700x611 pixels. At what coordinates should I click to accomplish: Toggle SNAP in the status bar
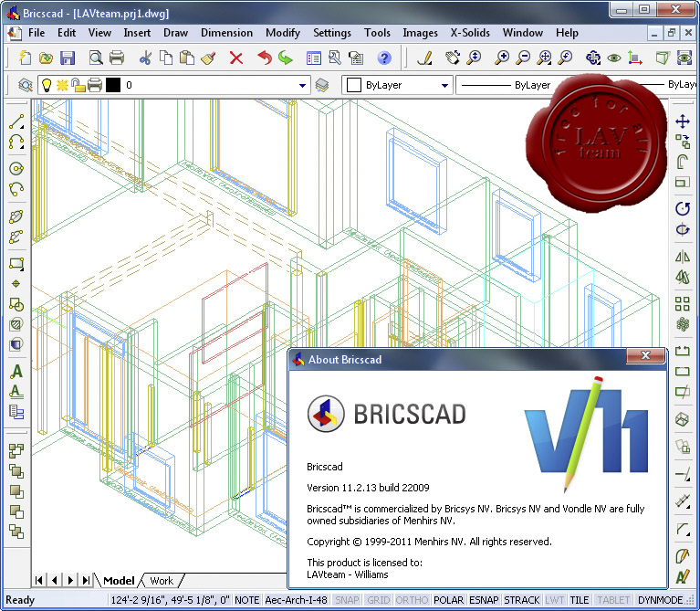click(x=347, y=600)
